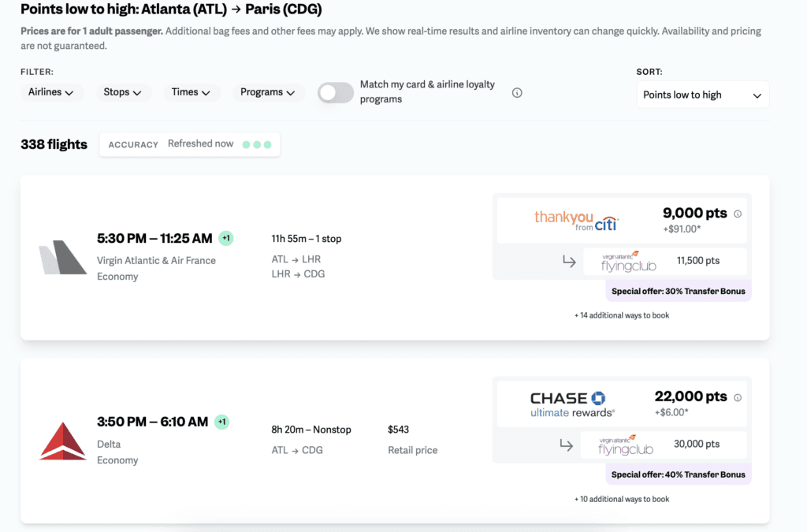Click the Virgin Atlantic & Air France tail icon
807x532 pixels.
point(63,258)
